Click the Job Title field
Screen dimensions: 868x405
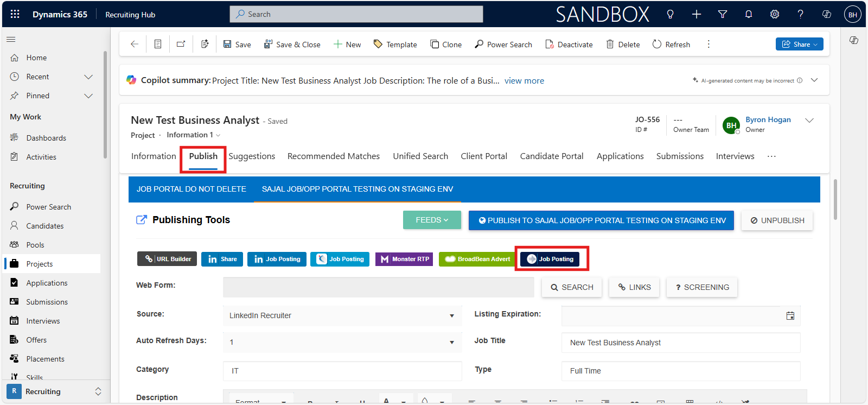click(681, 343)
